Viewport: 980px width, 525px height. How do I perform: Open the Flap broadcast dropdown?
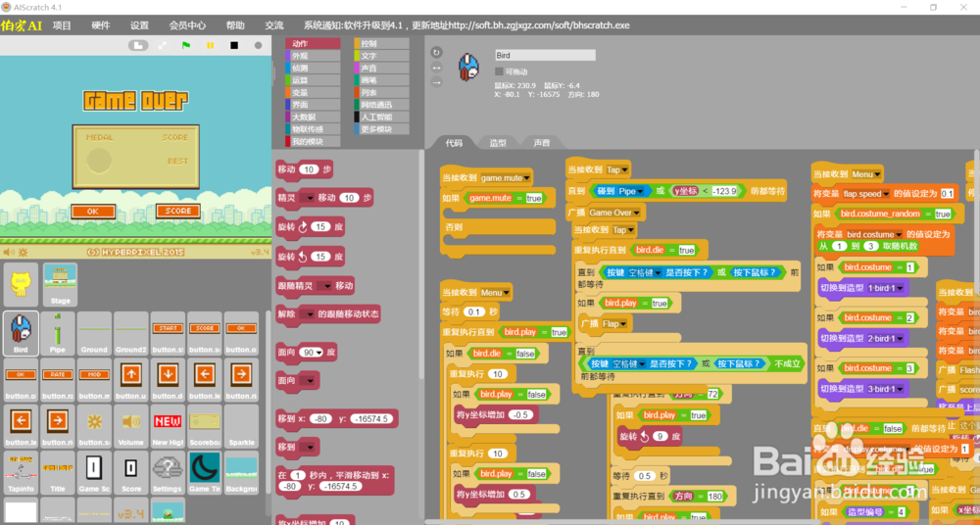tap(622, 324)
